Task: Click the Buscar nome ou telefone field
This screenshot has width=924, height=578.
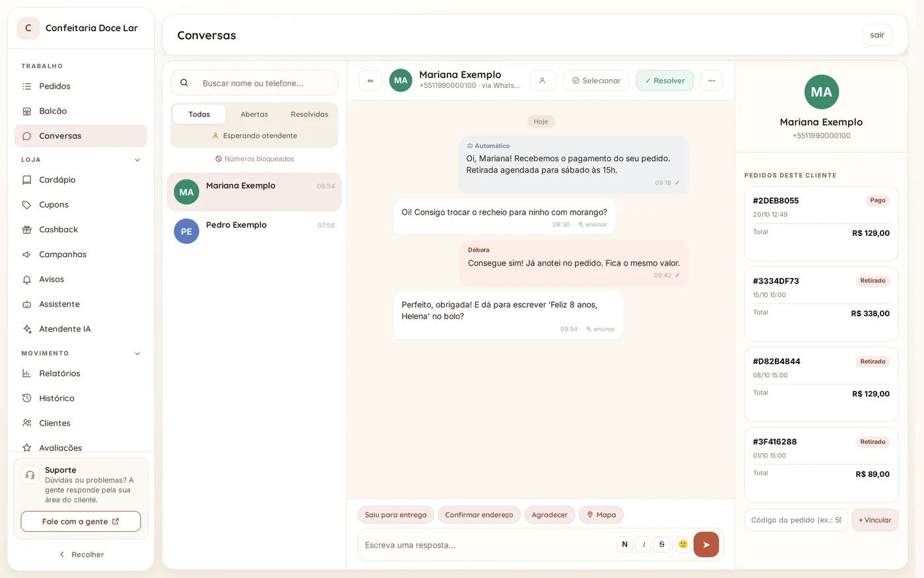Action: pyautogui.click(x=254, y=83)
